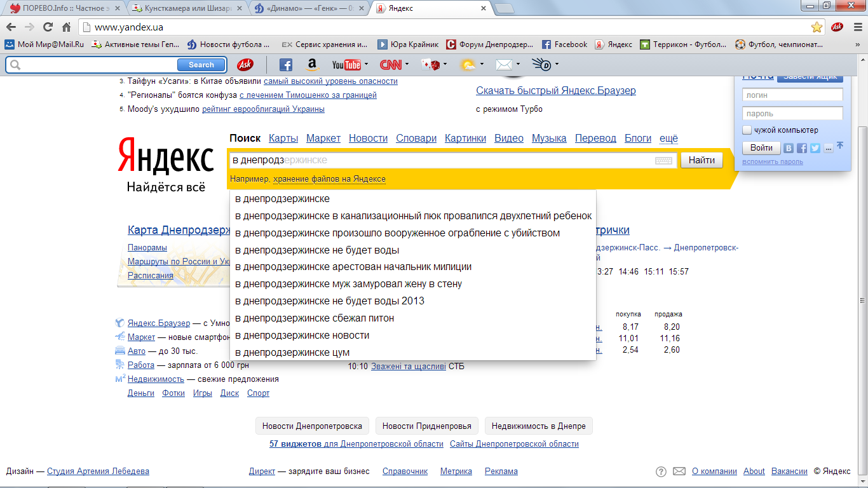Click the Ask toolbar search input
This screenshot has height=488, width=868.
tap(98, 65)
